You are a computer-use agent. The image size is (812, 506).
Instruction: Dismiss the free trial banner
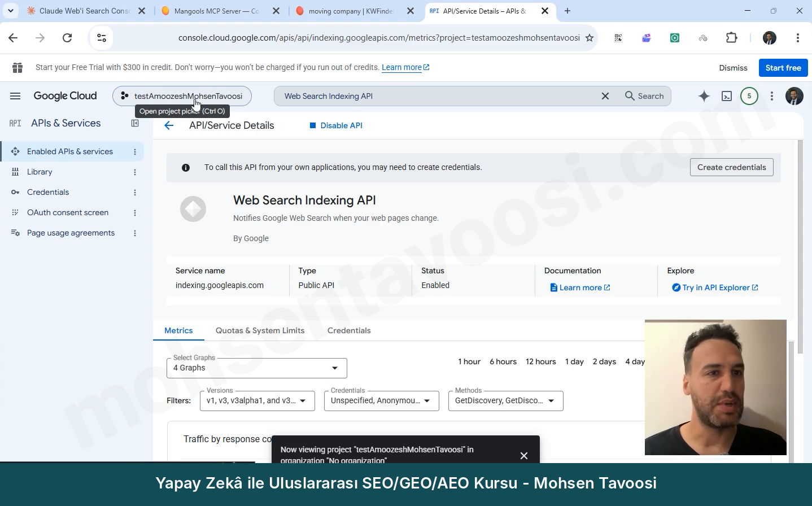tap(733, 68)
